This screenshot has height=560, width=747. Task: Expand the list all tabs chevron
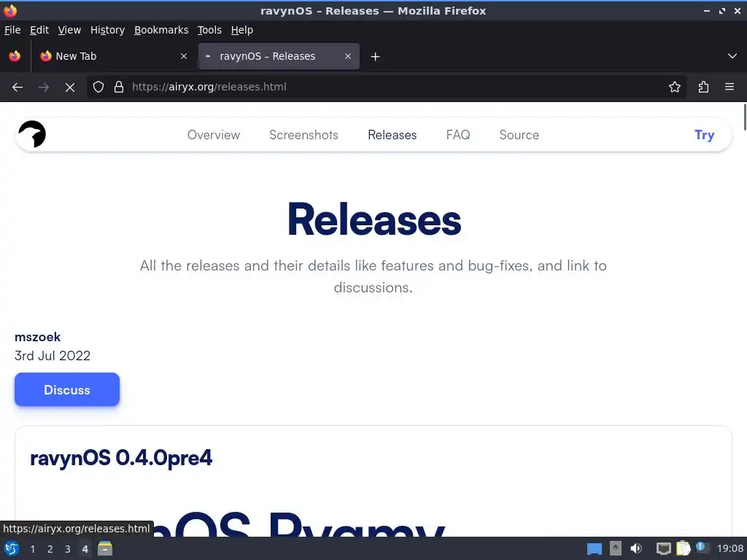click(732, 56)
